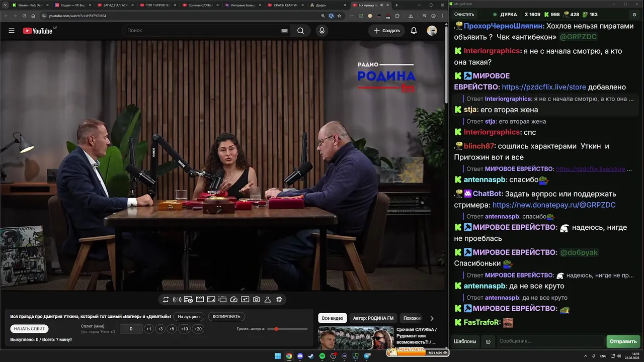Viewport: 644px width, 362px height.
Task: Select the Автор: РОДИНА FM chip
Action: click(x=373, y=318)
